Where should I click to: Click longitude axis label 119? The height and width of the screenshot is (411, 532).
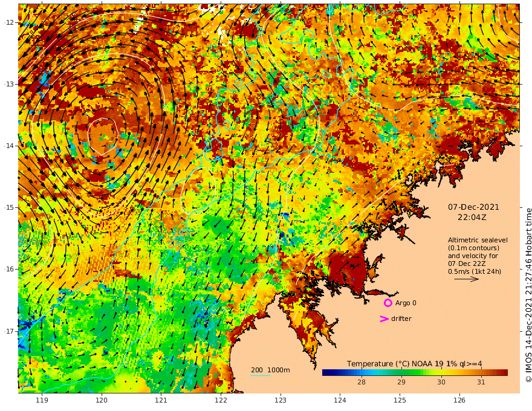click(x=42, y=401)
